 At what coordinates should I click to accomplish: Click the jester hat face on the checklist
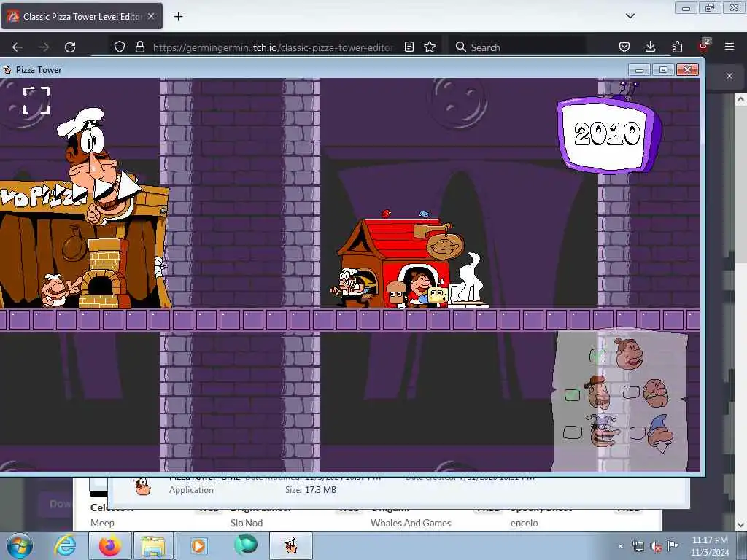point(603,430)
